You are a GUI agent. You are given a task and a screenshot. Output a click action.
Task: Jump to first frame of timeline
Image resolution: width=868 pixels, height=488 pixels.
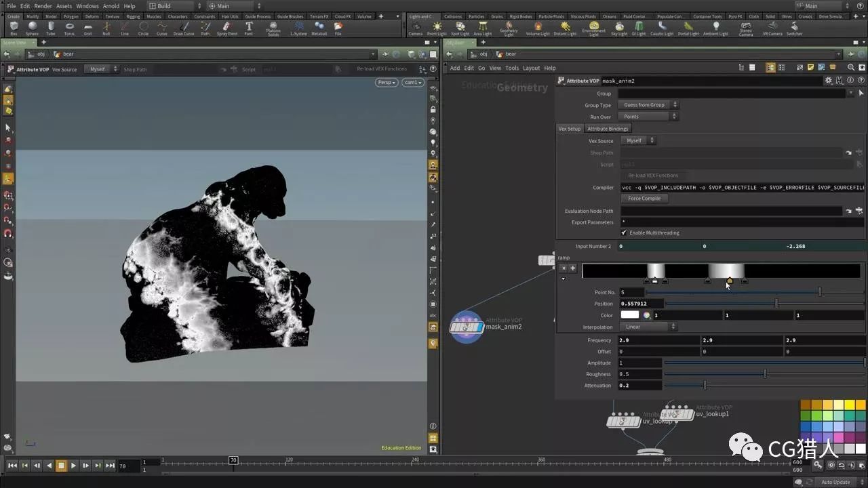point(12,466)
